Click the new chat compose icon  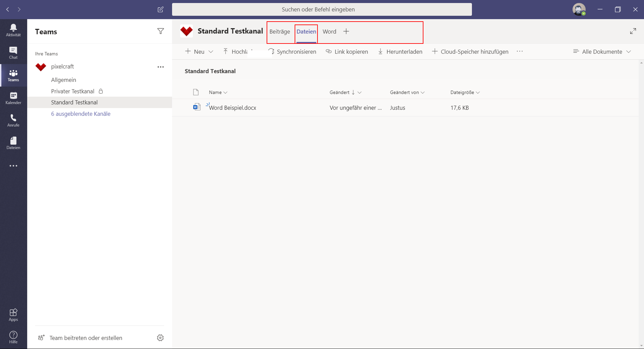(x=160, y=9)
